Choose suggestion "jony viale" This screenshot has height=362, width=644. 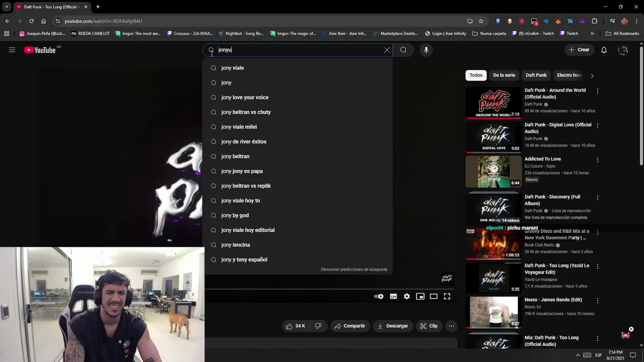point(298,68)
